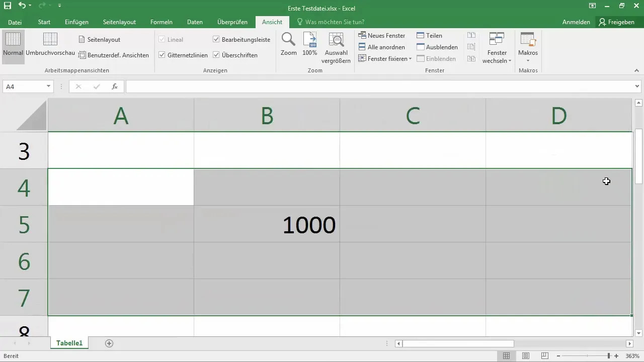Click Alle anordnen
This screenshot has width=644, height=362.
pos(382,47)
